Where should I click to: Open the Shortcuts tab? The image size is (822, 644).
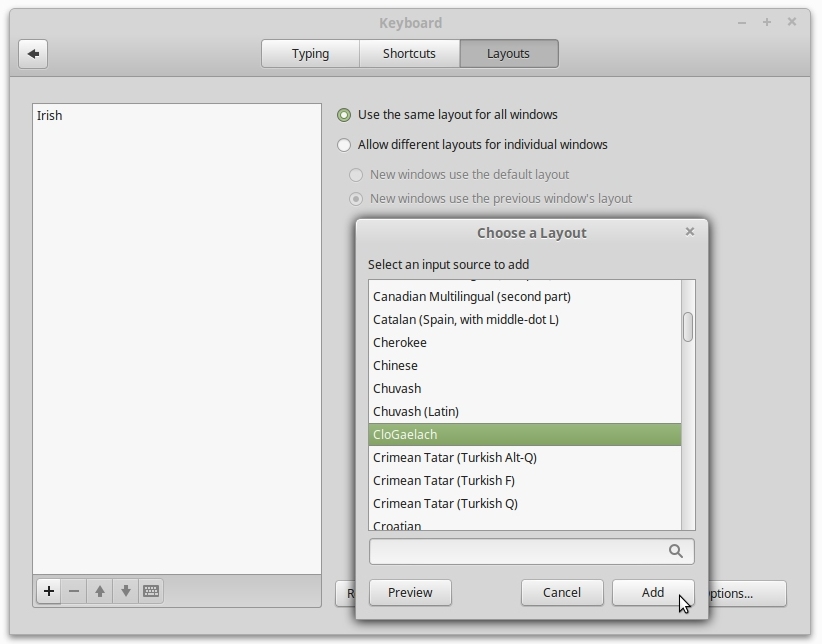pos(409,54)
